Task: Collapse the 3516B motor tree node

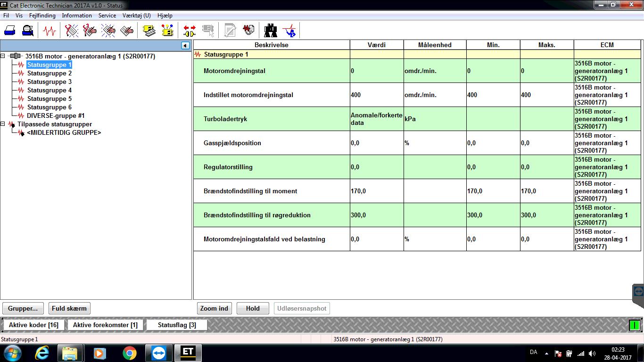Action: [3, 56]
